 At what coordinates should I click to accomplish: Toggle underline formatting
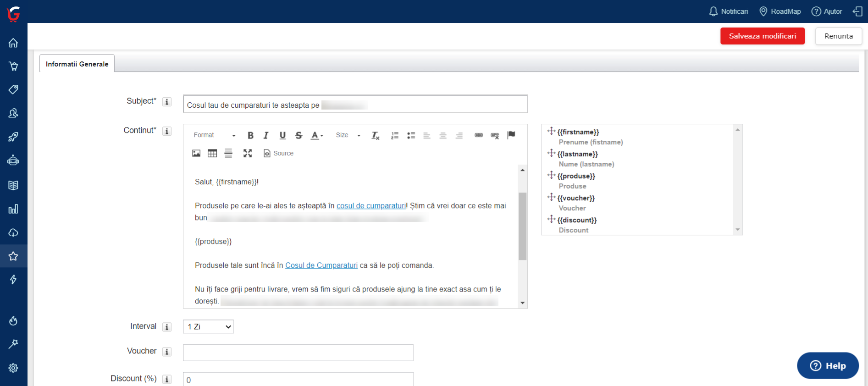[282, 135]
